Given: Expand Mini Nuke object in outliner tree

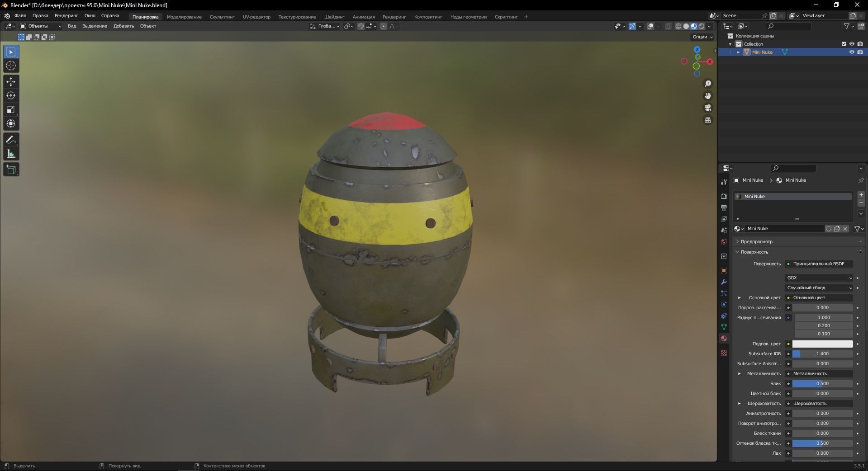Looking at the screenshot, I should click(x=739, y=52).
